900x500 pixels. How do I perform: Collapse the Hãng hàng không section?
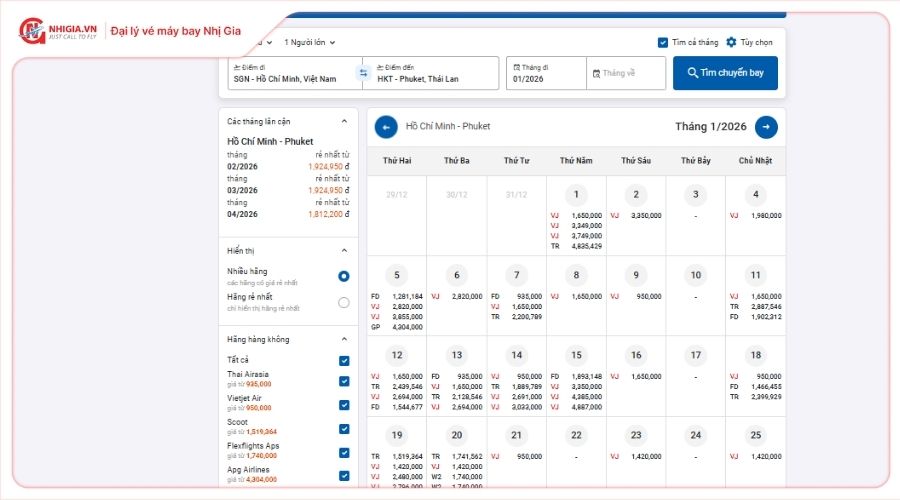coord(344,339)
